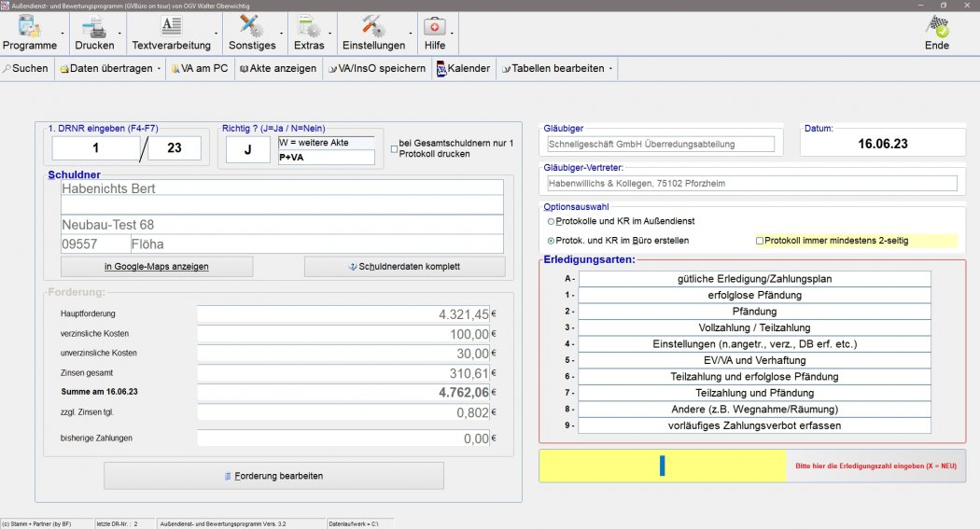The image size is (980, 529).
Task: Click the Hilfe first-aid icon
Action: (x=435, y=27)
